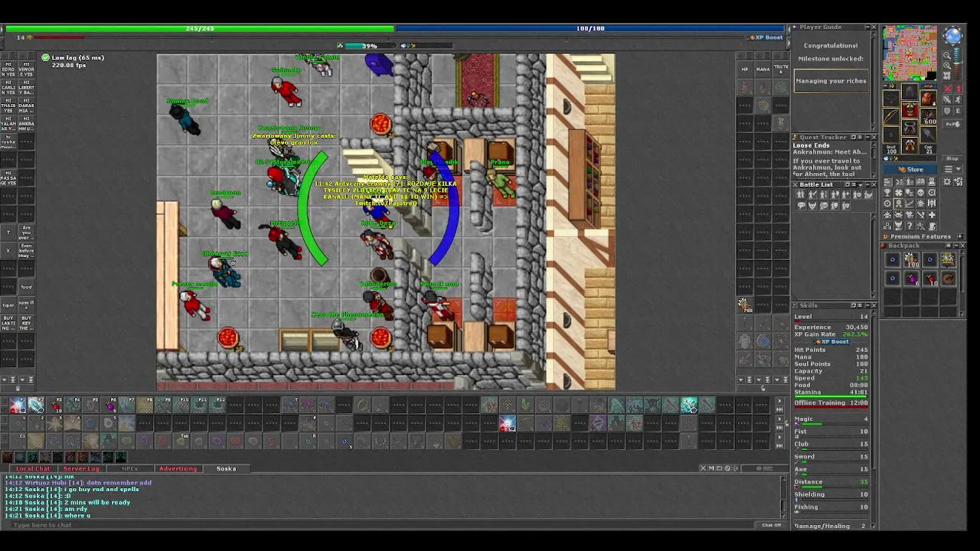Expand the Premium Features section
The image size is (980, 551).
coord(959,236)
